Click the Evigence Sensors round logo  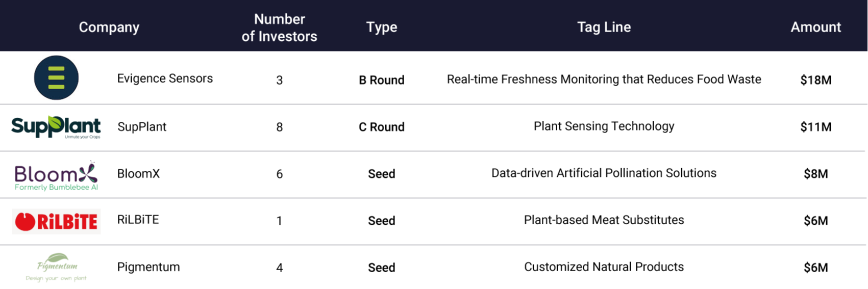coord(56,78)
